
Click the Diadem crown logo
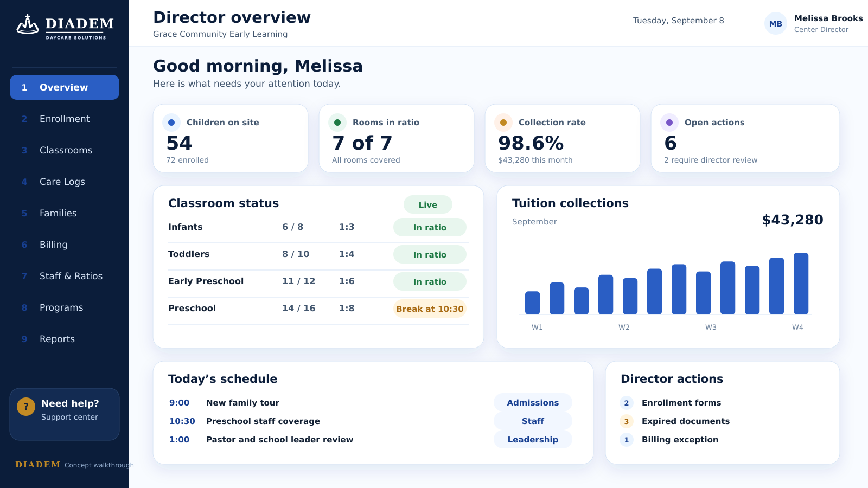28,24
